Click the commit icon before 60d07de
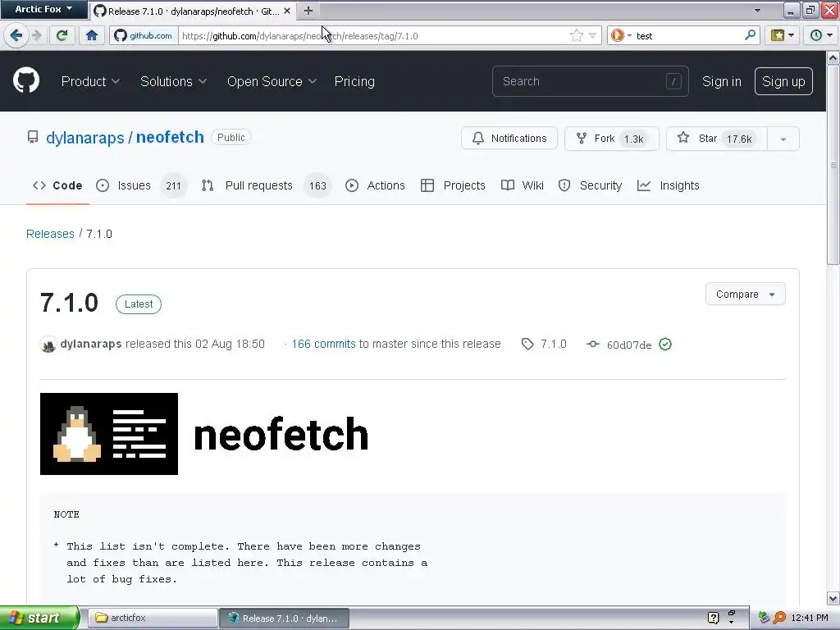 [x=592, y=344]
